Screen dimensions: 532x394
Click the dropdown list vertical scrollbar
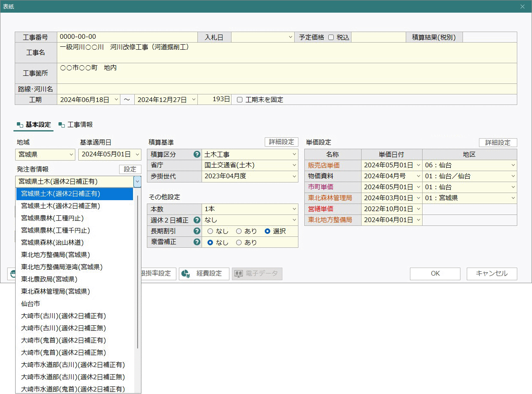138,272
